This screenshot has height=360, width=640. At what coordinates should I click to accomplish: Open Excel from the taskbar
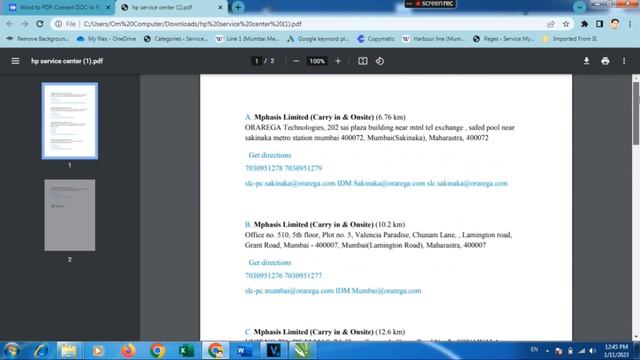186,351
